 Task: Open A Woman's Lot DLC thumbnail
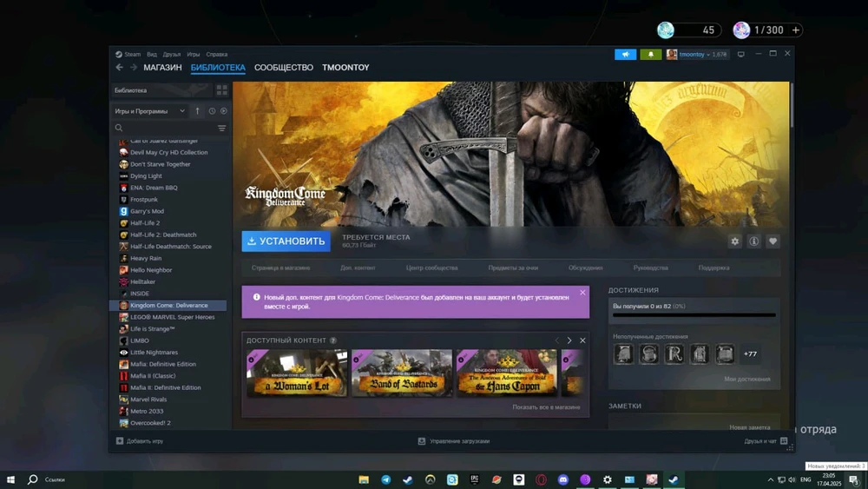[297, 373]
